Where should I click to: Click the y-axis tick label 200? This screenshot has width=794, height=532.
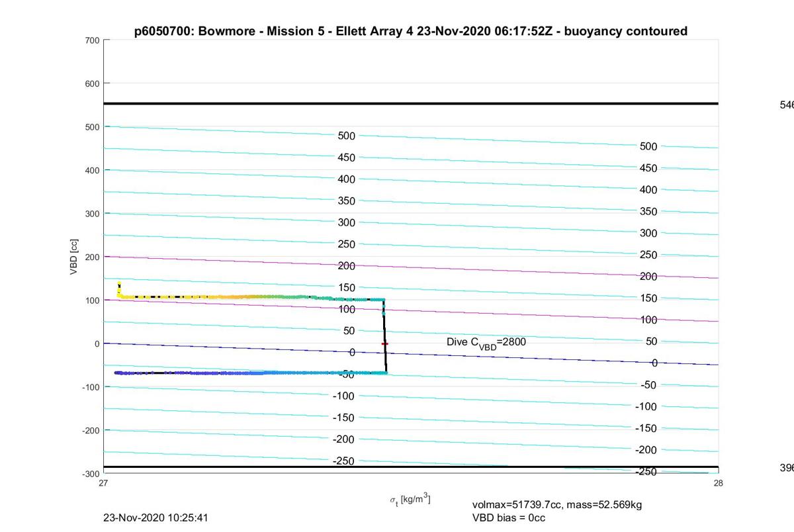pyautogui.click(x=91, y=257)
